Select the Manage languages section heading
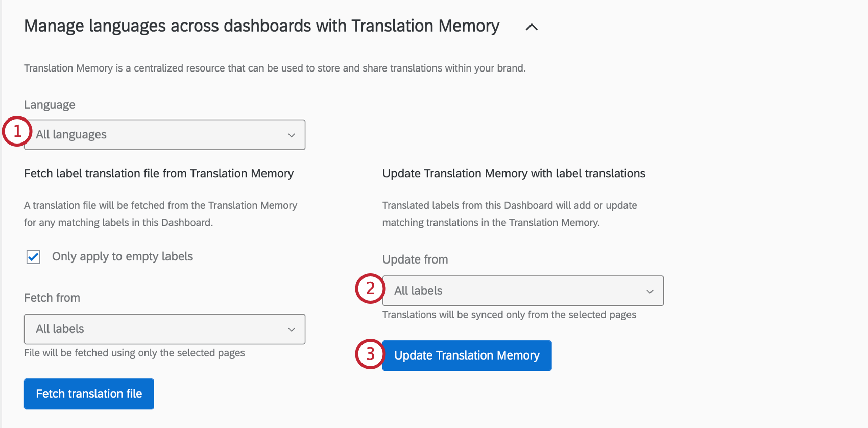 [x=261, y=26]
